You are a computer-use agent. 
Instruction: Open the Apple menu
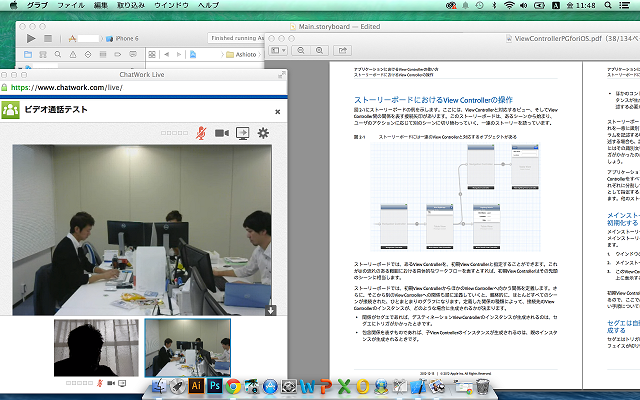click(13, 5)
